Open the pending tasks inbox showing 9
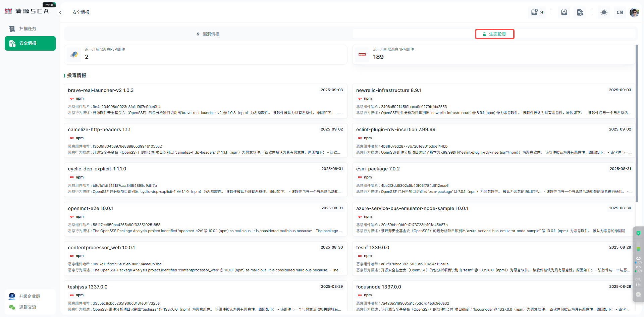This screenshot has height=317, width=644. [537, 12]
